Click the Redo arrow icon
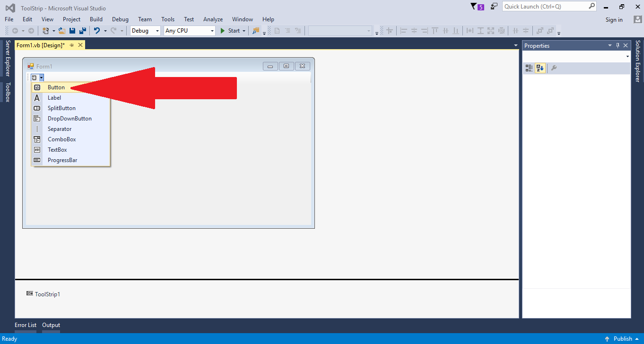This screenshot has width=644, height=344. [113, 31]
